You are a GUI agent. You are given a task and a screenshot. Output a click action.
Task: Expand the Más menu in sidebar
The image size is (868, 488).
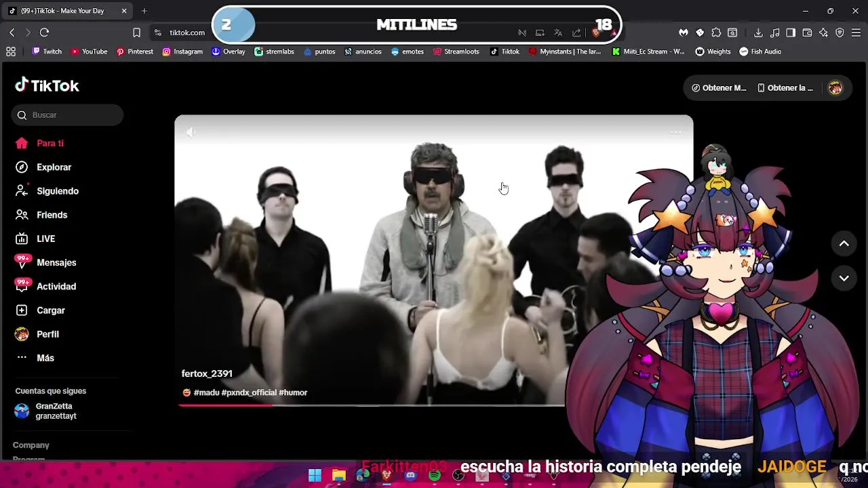[35, 358]
